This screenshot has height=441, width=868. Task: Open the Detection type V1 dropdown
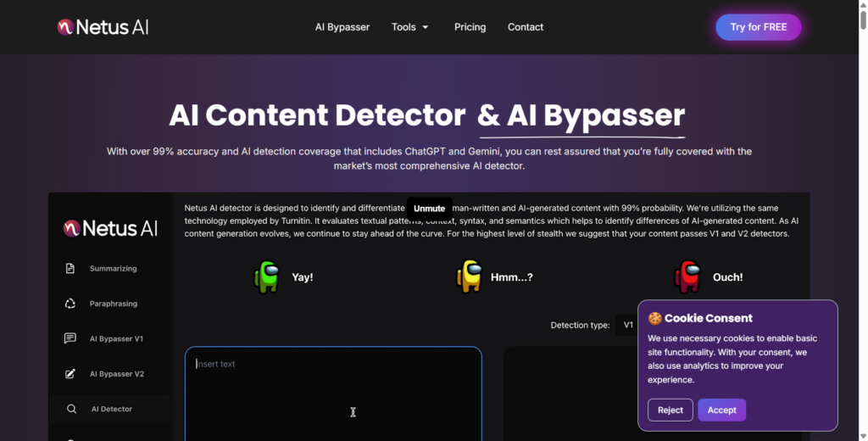pyautogui.click(x=627, y=325)
